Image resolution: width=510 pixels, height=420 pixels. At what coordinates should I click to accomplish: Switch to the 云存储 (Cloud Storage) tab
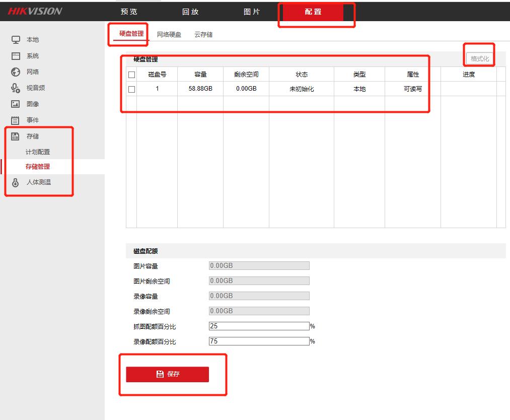pyautogui.click(x=204, y=34)
